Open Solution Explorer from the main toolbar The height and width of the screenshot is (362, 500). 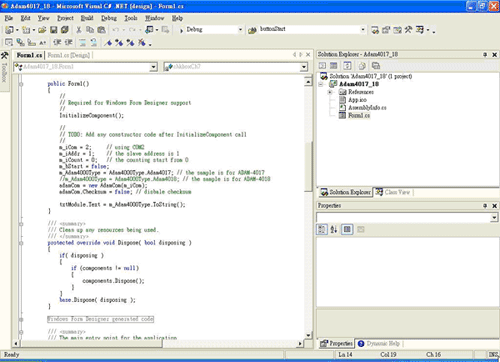(375, 30)
